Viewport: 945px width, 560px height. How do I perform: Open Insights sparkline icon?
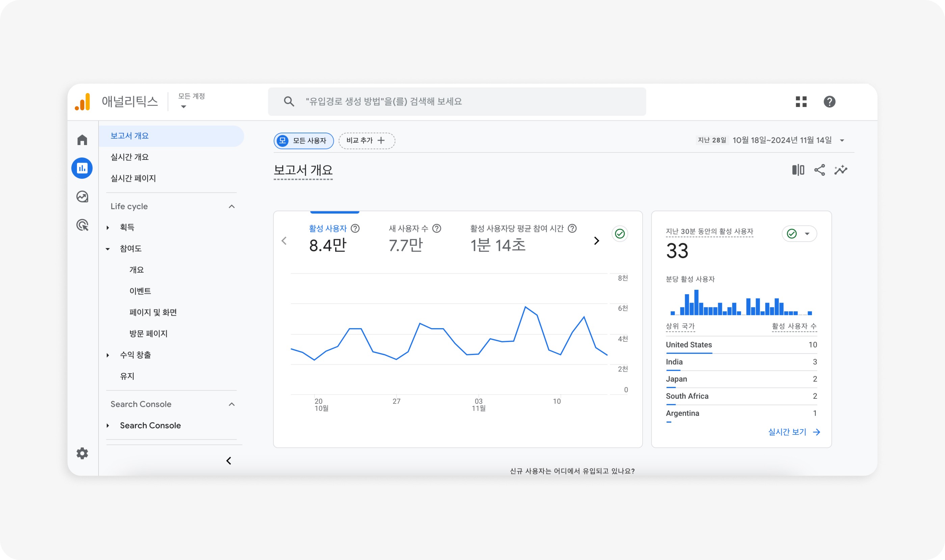point(841,170)
